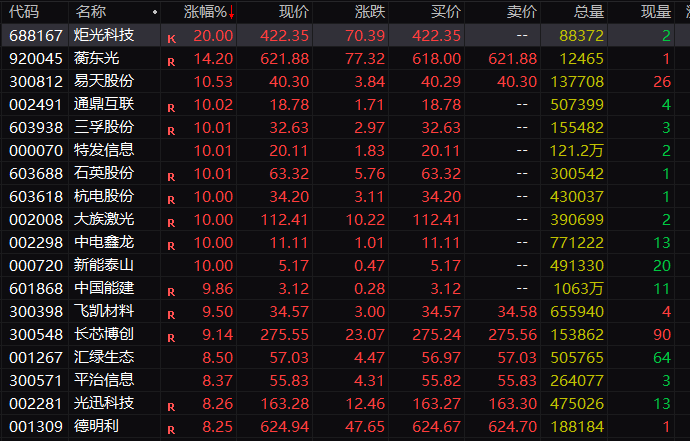
Task: Click the K marker on 炬光科技 row
Action: coord(172,40)
